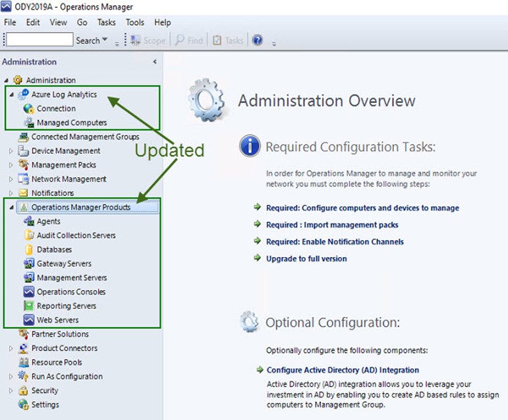This screenshot has width=508, height=420.
Task: Click the Reporting Servers icon
Action: pos(29,306)
